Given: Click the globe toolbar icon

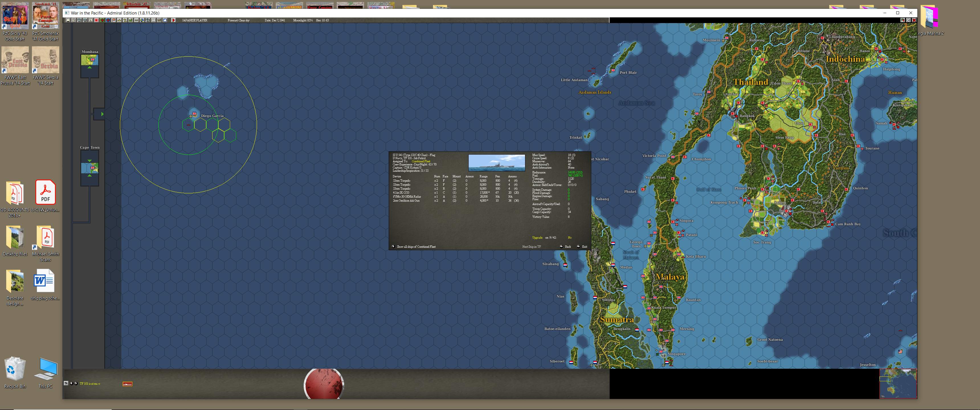Looking at the screenshot, I should pos(142,20).
